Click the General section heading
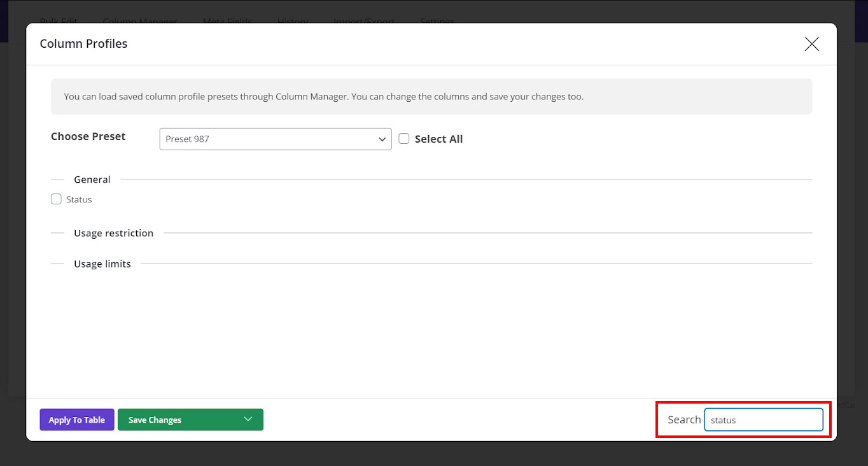This screenshot has width=868, height=466. click(x=92, y=180)
